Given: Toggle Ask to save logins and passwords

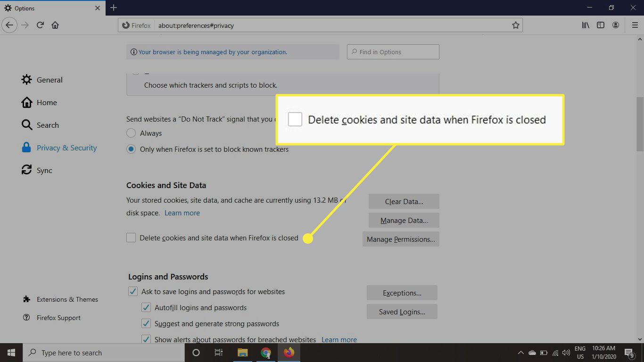Looking at the screenshot, I should 133,292.
